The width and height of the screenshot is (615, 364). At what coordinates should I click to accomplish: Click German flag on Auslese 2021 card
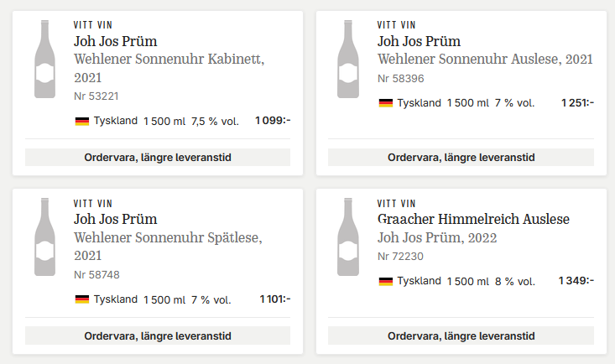[386, 103]
